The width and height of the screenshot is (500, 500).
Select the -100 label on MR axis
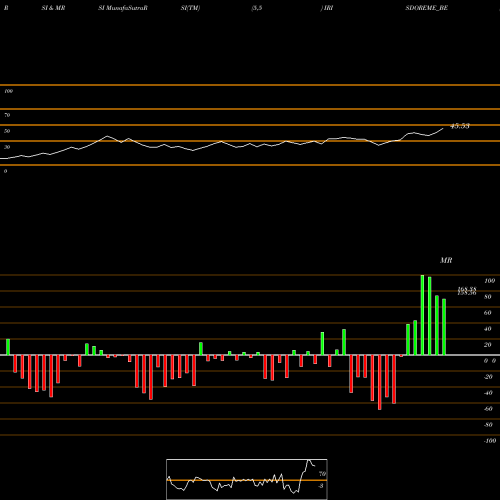click(490, 441)
